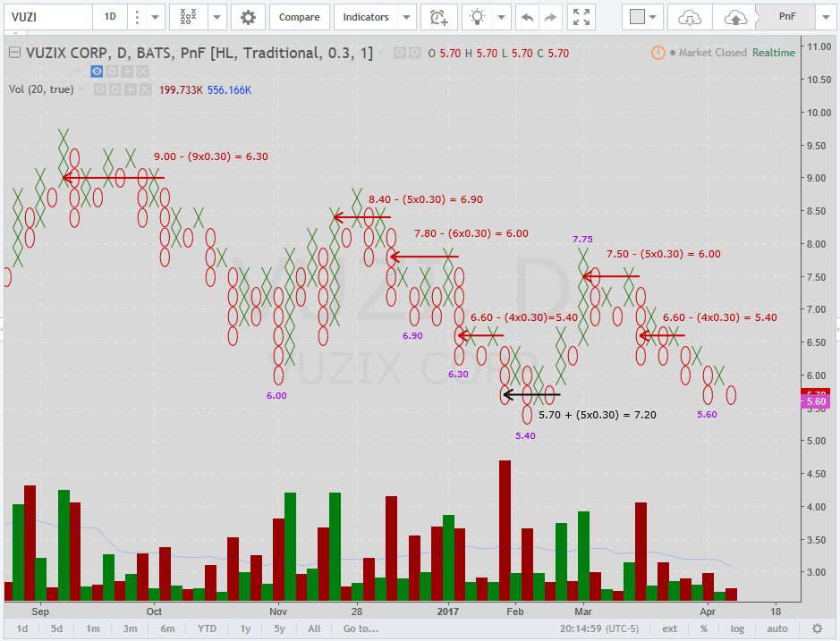
Task: Select the YTD time range
Action: click(207, 628)
